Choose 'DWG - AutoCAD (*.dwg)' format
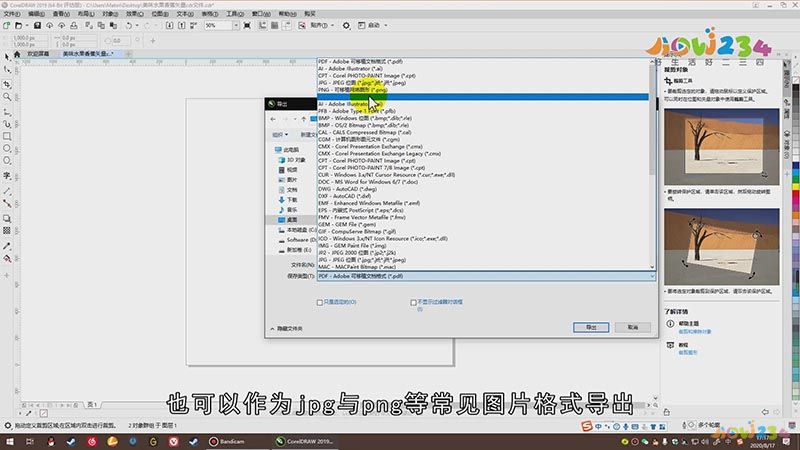The width and height of the screenshot is (800, 450). click(x=483, y=189)
